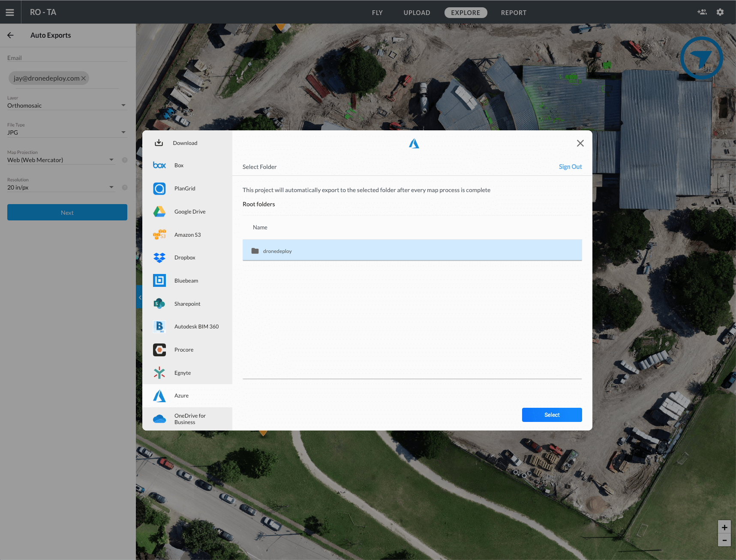
Task: Switch to the FLY tab
Action: (377, 12)
